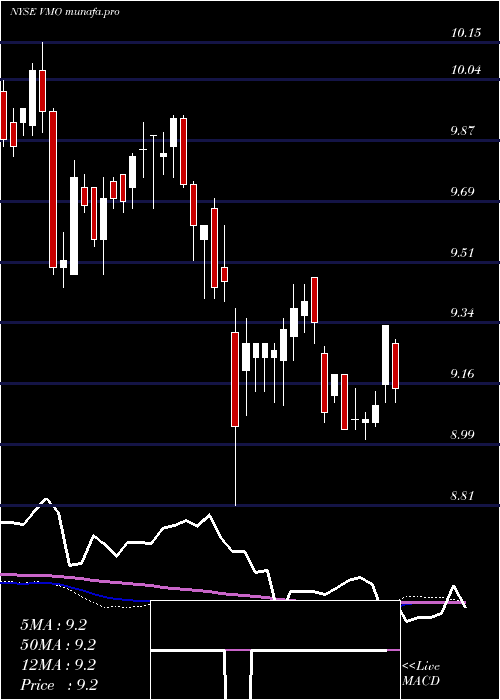Click the NYSE VMO munafa.pro chart title

coord(65,12)
